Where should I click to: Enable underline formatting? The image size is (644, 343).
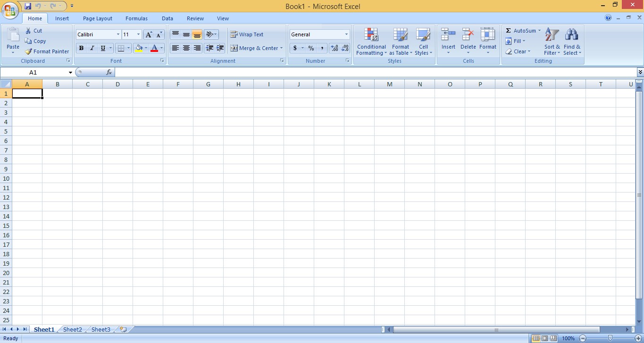(102, 48)
